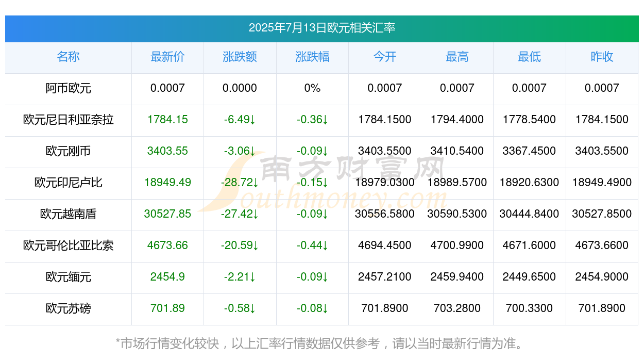Click high value 18989.5700
The height and width of the screenshot is (360, 644).
coord(457,183)
